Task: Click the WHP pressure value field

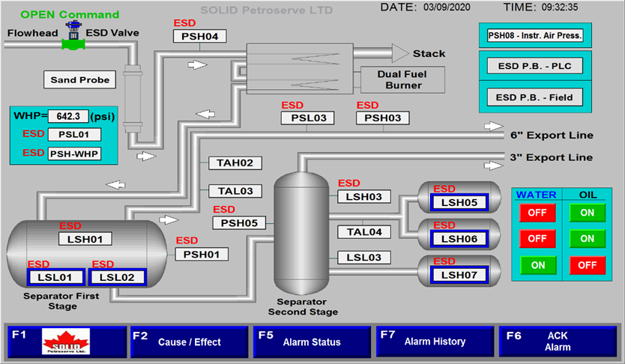Action: coord(68,116)
